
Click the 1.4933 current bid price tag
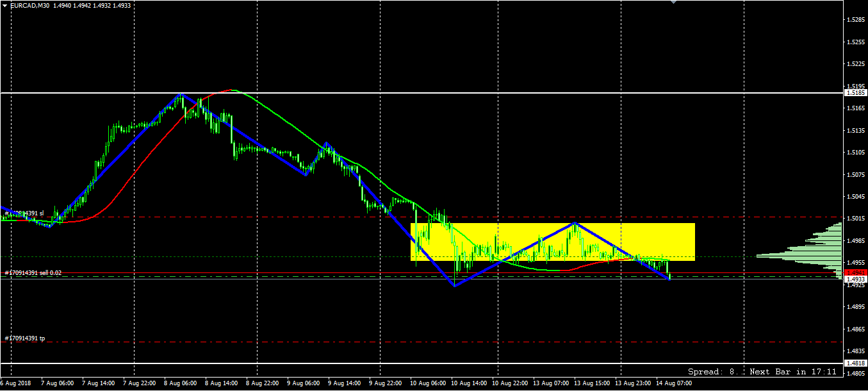tap(855, 279)
